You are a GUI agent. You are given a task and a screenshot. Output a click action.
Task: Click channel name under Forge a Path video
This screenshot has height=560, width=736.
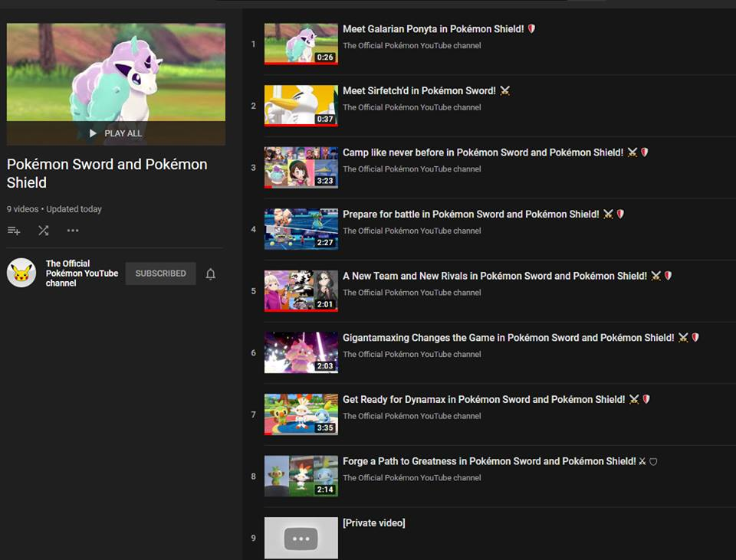pos(412,477)
